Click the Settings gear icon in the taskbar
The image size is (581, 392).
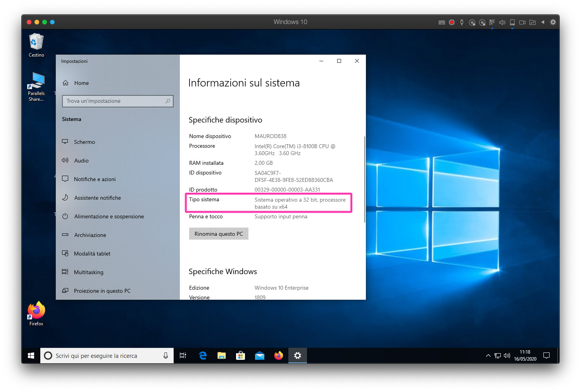(x=297, y=356)
